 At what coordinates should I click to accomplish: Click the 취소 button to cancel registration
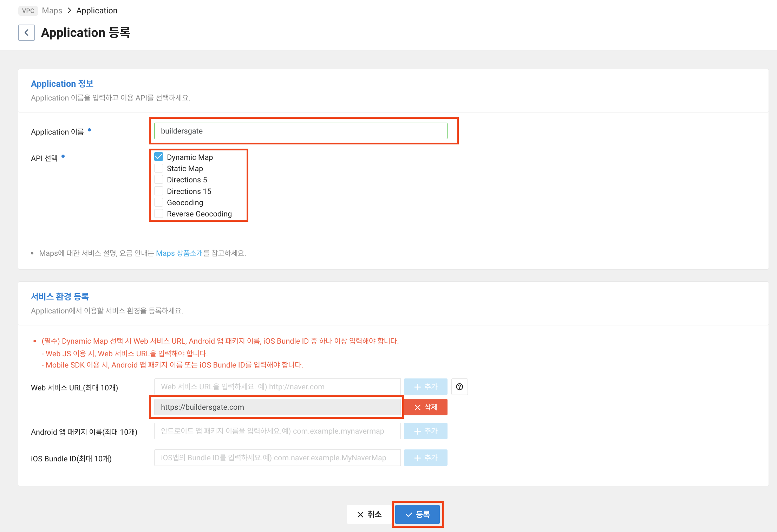(369, 514)
